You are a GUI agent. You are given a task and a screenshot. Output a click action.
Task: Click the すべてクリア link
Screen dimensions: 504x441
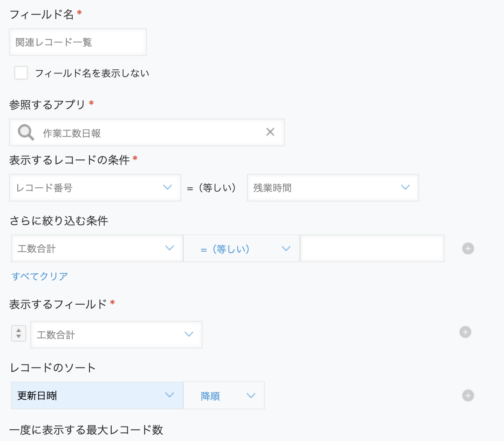coord(40,276)
